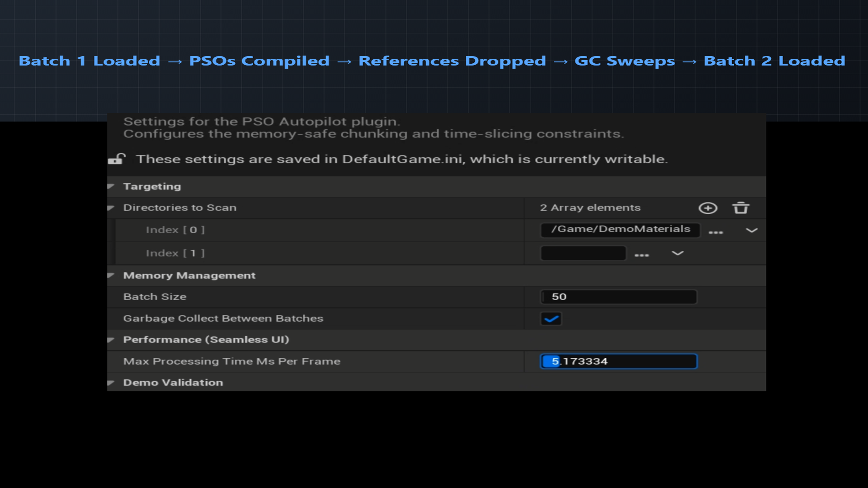Viewport: 868px width, 488px height.
Task: Click the trash icon to empty array
Action: [741, 208]
